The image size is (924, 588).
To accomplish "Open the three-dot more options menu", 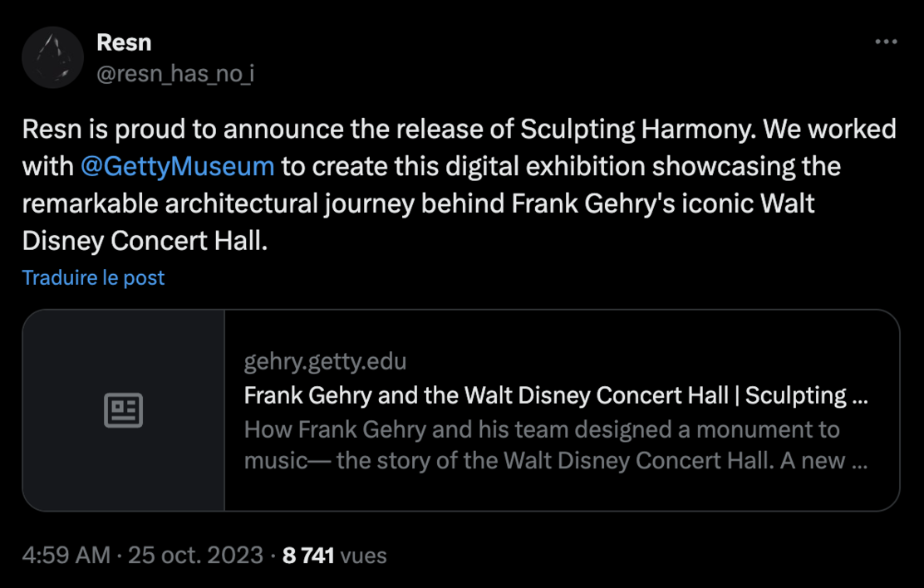I will [x=886, y=42].
